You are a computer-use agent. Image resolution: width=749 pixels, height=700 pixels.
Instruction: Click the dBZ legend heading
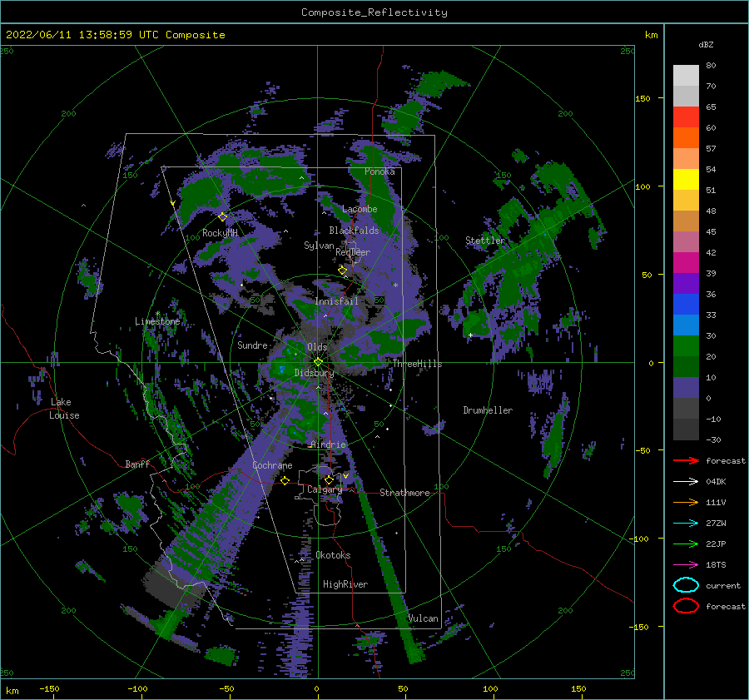(706, 44)
